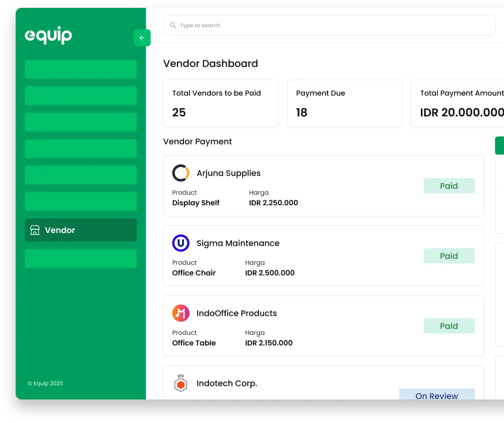The height and width of the screenshot is (423, 504).
Task: Click the Paid badge for IndoOffice Products
Action: click(449, 326)
